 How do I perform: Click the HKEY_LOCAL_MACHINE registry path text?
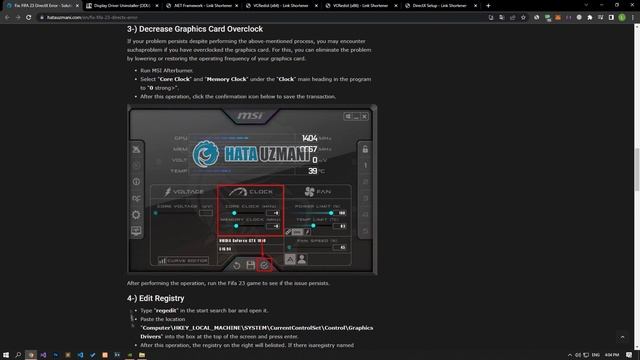click(x=257, y=332)
